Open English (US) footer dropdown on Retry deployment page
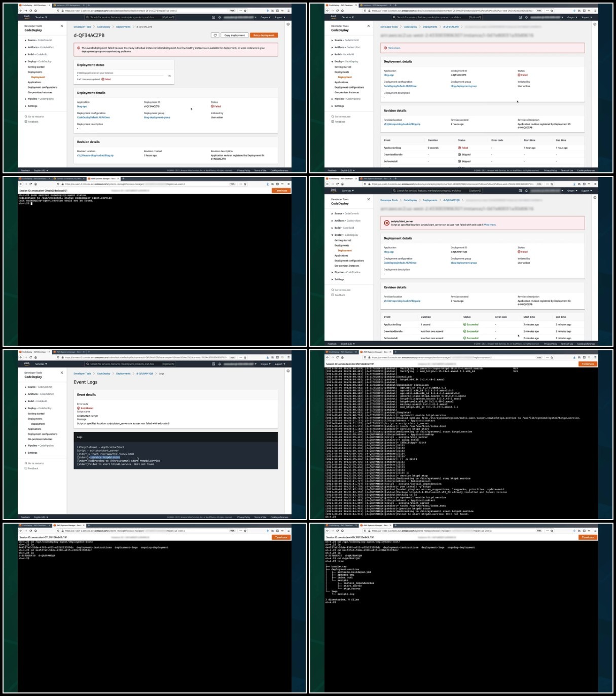Screen dimensions: 616x696 point(41,170)
